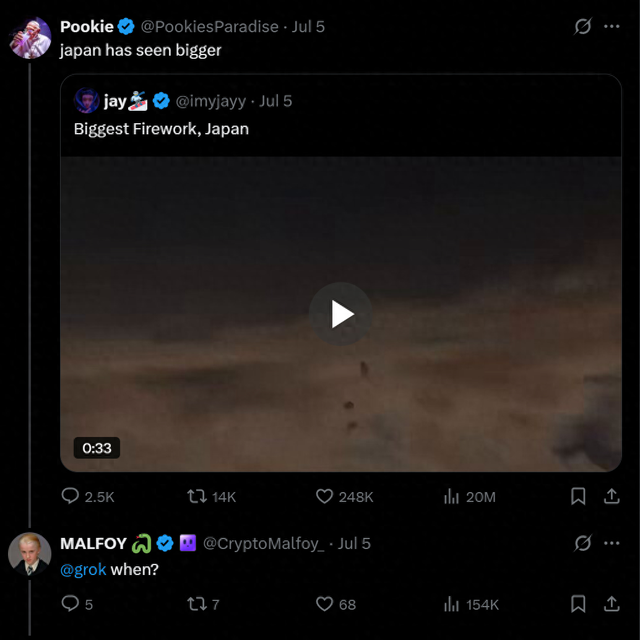This screenshot has height=640, width=640.
Task: Open Grok action on Pookie's post
Action: point(582,27)
